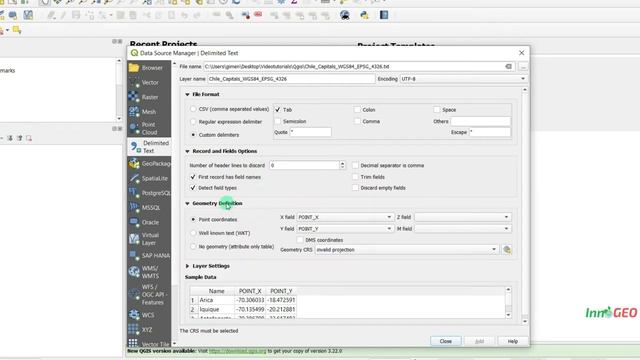
Task: Toggle First record has field names
Action: click(193, 177)
